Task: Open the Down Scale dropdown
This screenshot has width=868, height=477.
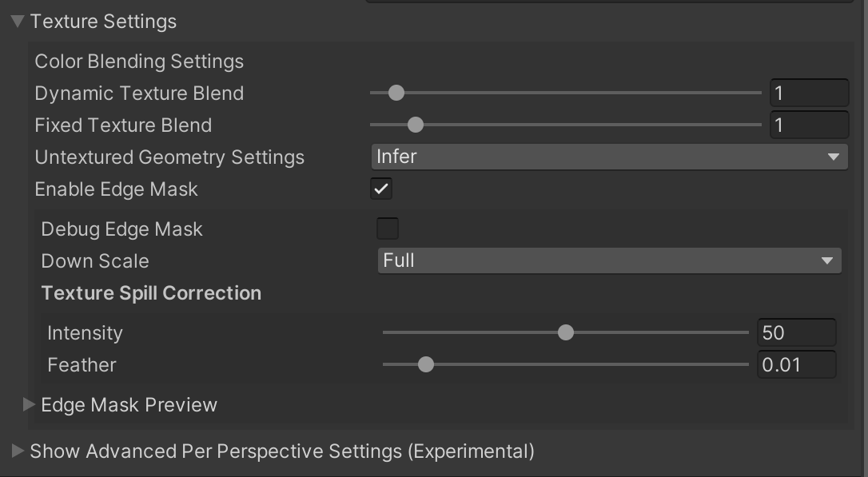Action: [x=608, y=260]
